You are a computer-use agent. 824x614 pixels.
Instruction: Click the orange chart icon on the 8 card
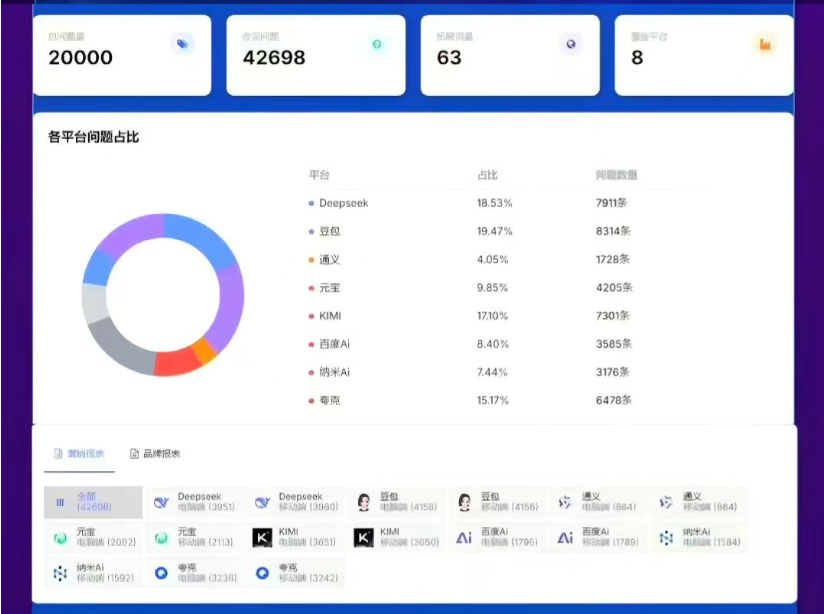(x=765, y=44)
